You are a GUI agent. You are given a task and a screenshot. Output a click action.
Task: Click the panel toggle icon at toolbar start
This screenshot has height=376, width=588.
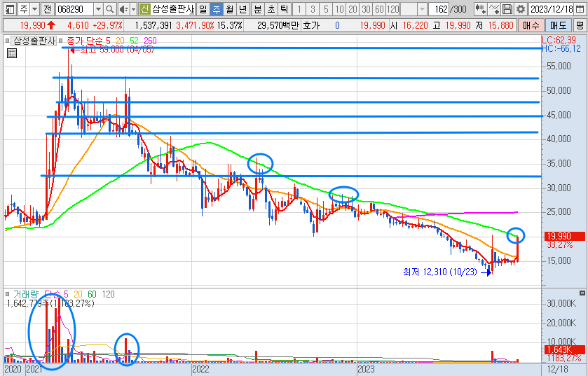pyautogui.click(x=10, y=9)
